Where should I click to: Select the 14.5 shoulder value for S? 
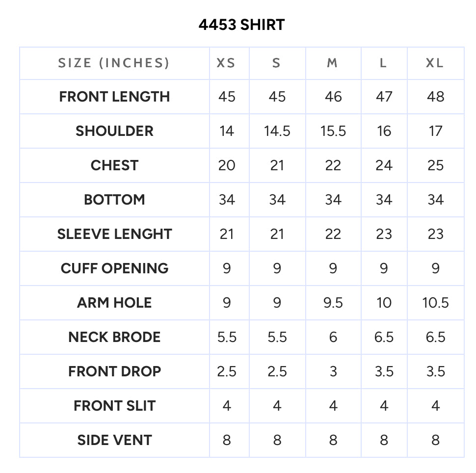277,131
